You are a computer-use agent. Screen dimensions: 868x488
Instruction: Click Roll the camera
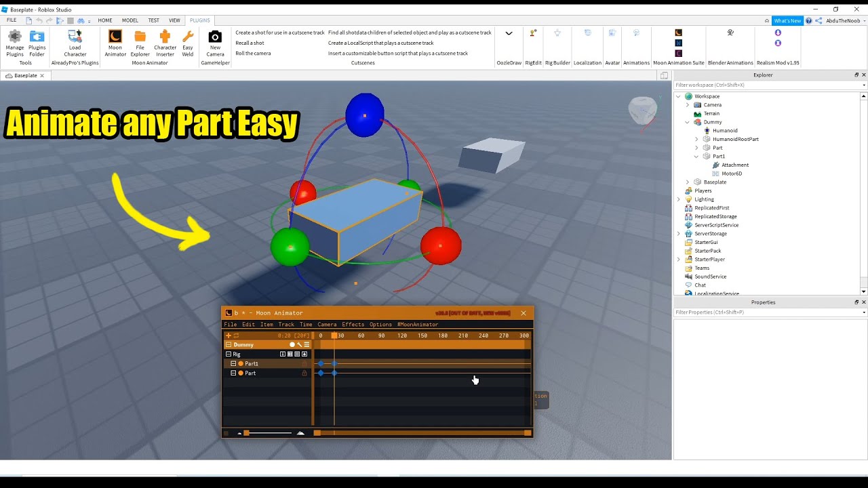(x=253, y=53)
